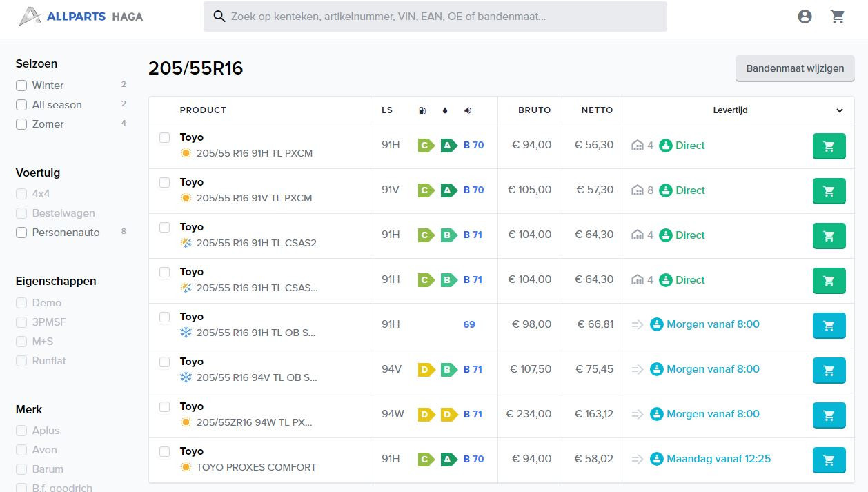Sort by PRODUCT column header
This screenshot has height=492, width=868.
click(203, 110)
